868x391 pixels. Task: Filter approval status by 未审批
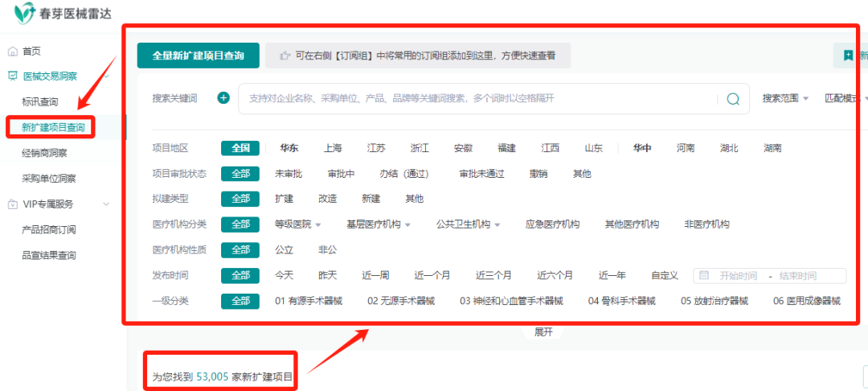[289, 173]
